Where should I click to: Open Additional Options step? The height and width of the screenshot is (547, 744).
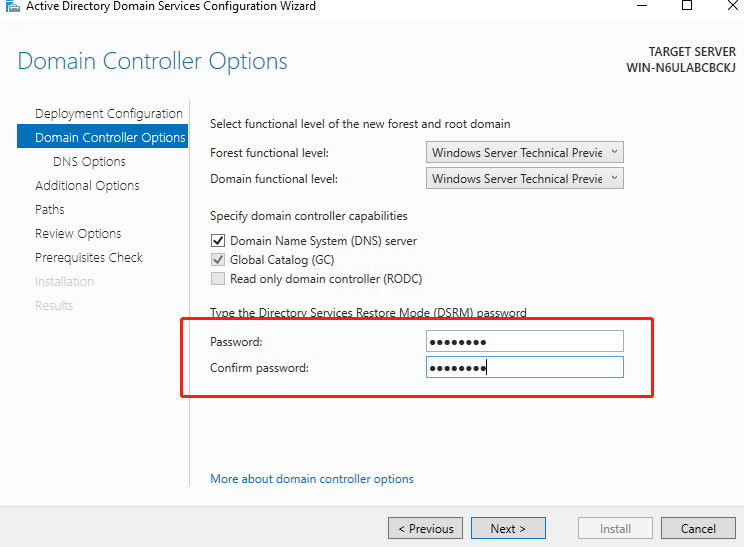87,185
